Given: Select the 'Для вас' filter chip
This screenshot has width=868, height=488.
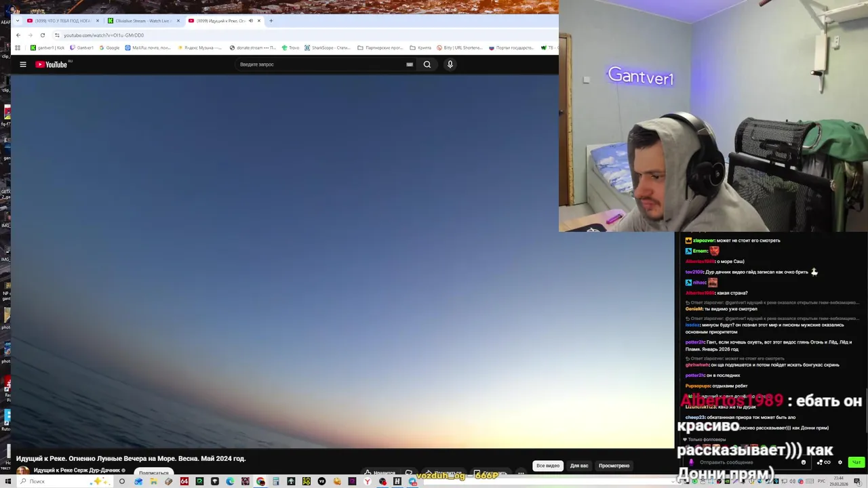Looking at the screenshot, I should point(579,466).
